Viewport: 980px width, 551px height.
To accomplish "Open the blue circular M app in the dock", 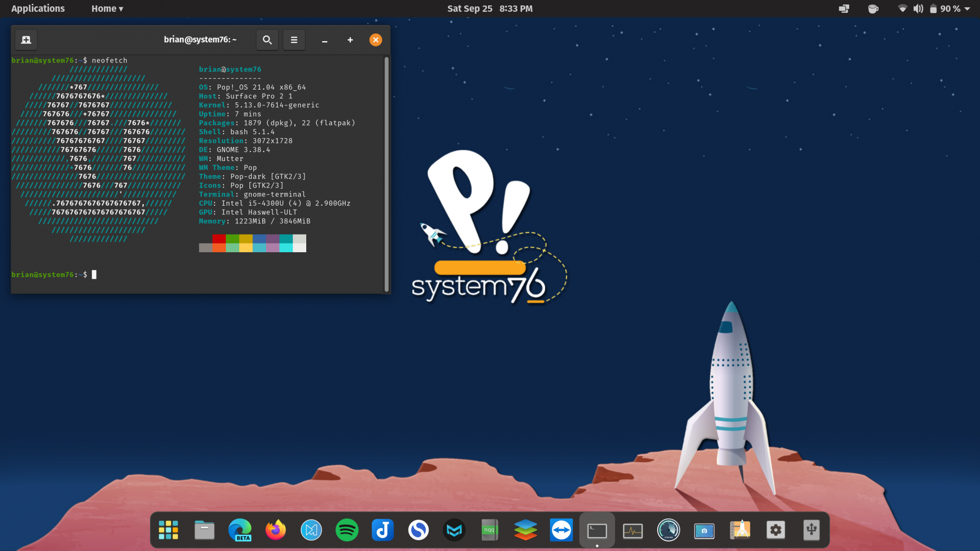I will [x=311, y=530].
